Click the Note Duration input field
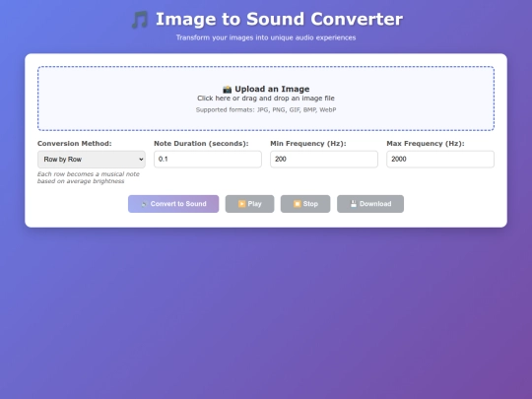532x399 pixels. tap(208, 160)
